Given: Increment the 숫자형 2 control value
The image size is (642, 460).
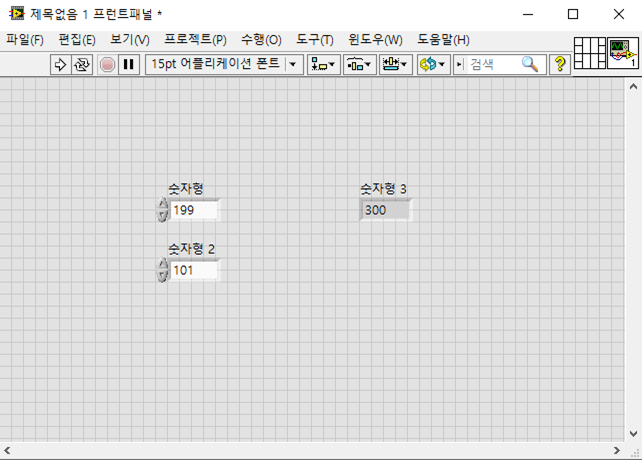Looking at the screenshot, I should point(163,264).
